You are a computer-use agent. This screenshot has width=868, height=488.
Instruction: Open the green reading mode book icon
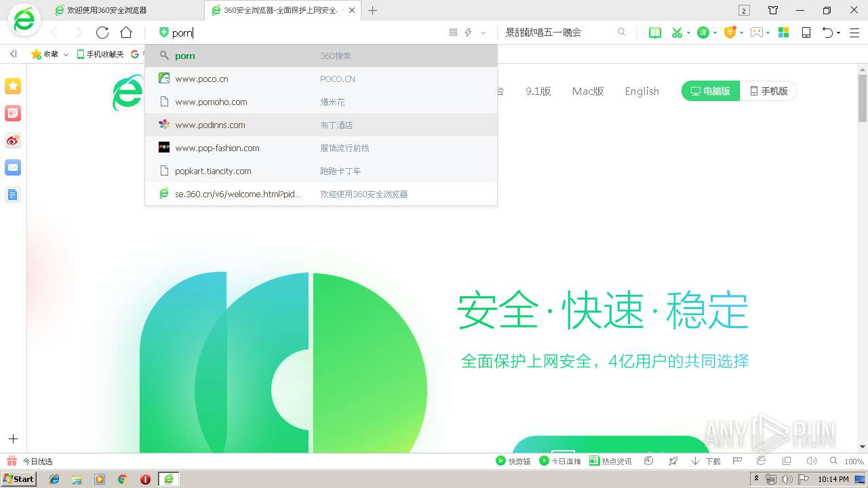[655, 33]
